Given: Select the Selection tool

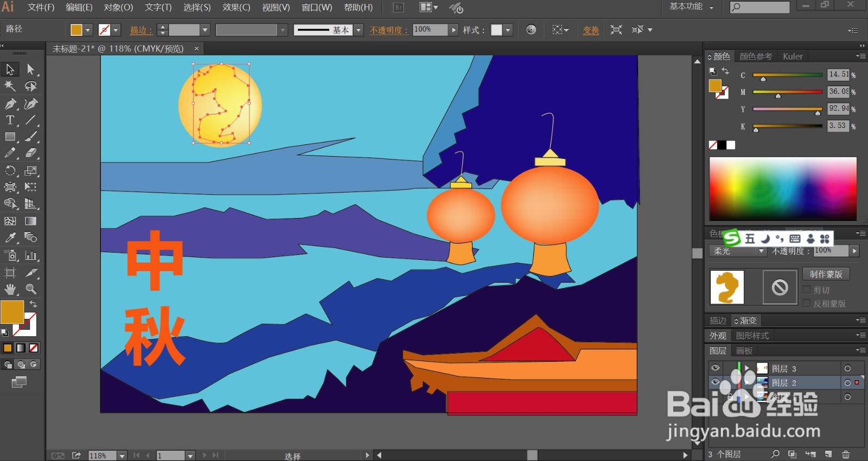Looking at the screenshot, I should click(10, 69).
